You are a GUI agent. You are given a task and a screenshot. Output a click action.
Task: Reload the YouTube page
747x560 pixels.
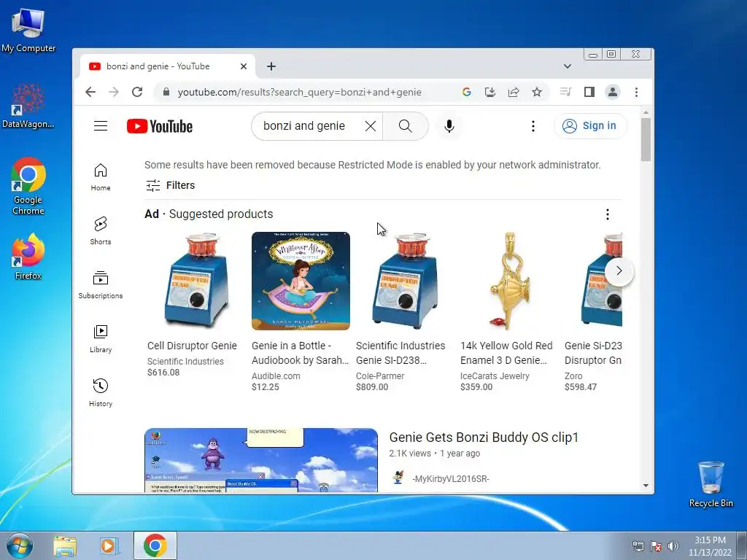137,92
